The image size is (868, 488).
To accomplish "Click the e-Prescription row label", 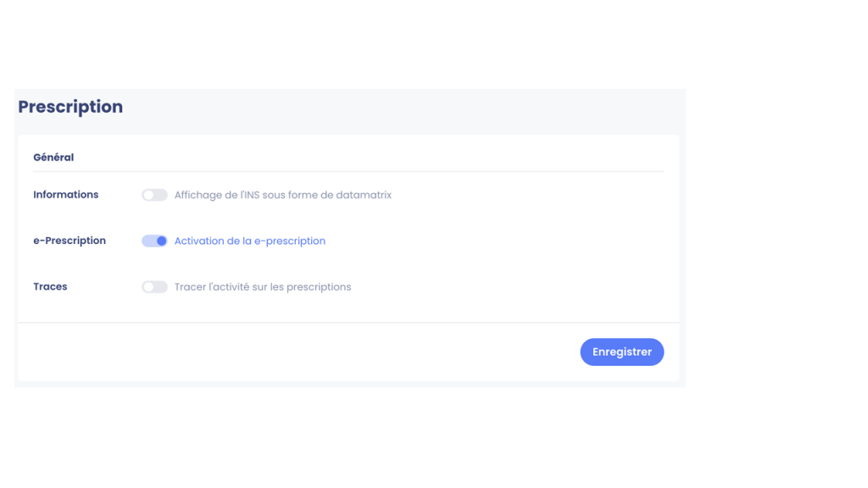I will coord(70,241).
